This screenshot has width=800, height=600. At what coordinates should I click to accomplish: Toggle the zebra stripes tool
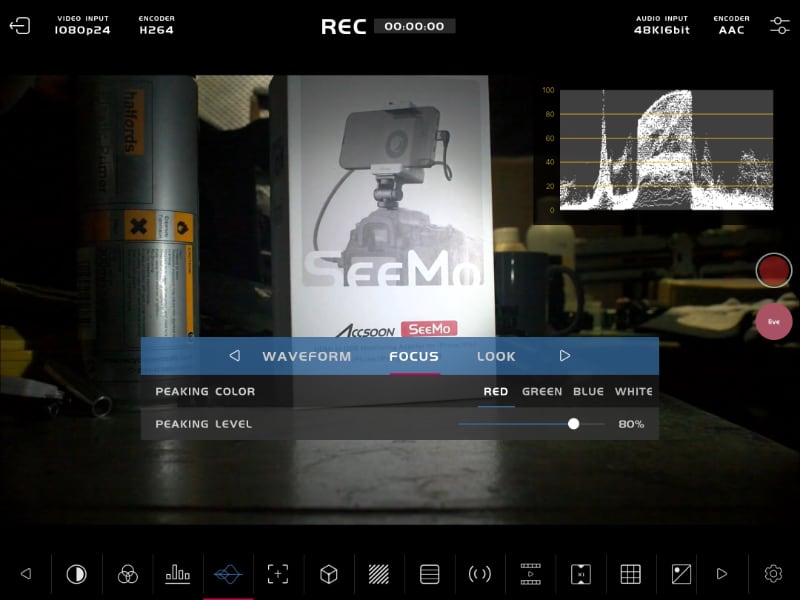pos(379,574)
